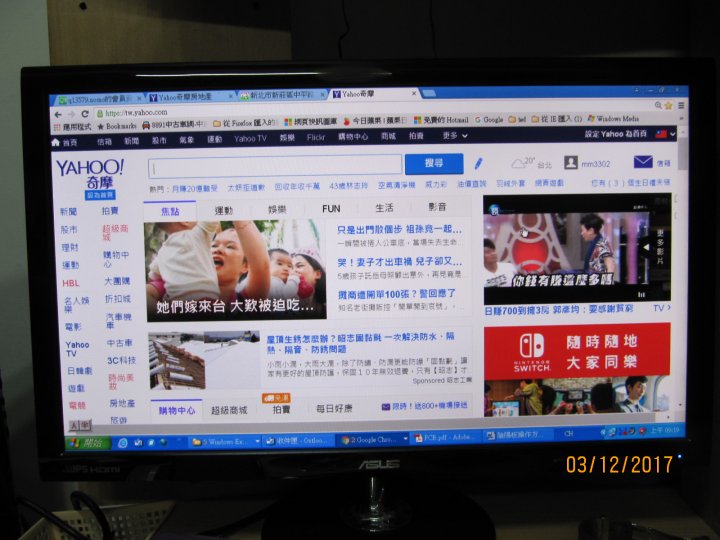Open the FCE.pdf Adobe taskbar button
Screen dimensions: 720x540
tap(444, 438)
